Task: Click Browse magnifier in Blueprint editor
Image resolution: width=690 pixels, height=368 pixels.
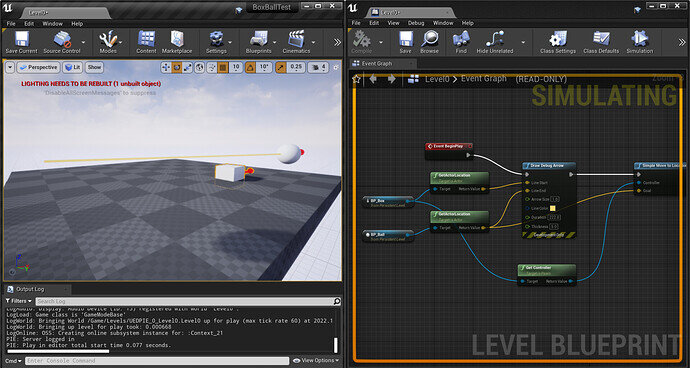Action: pos(429,42)
